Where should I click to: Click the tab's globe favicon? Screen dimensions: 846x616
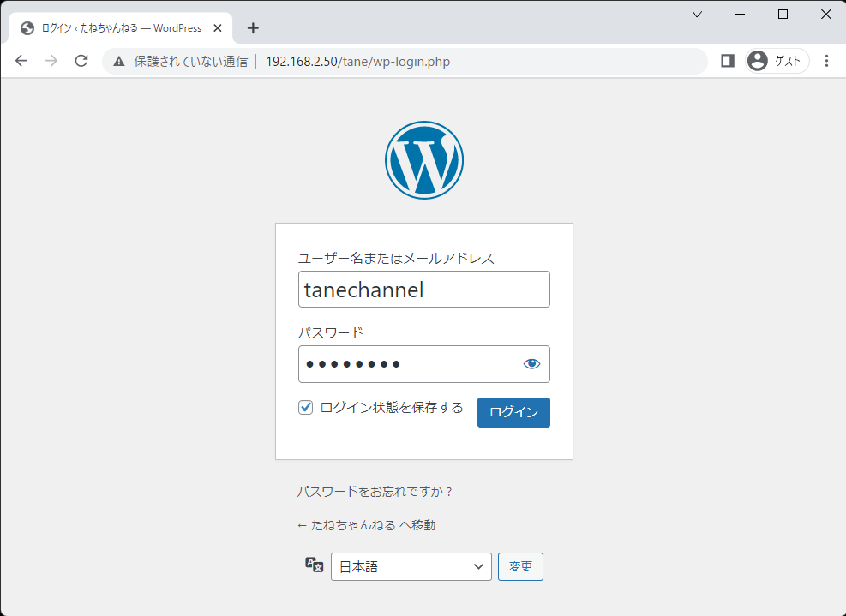point(27,28)
